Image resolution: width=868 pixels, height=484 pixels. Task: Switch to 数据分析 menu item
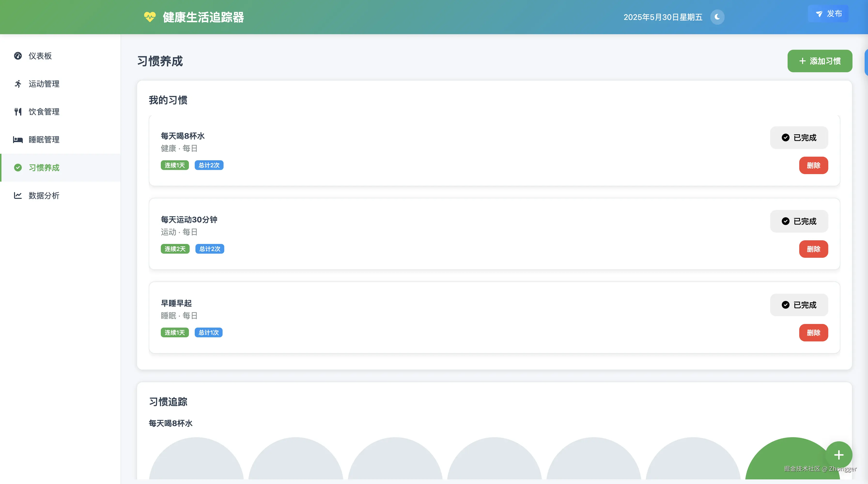click(x=44, y=196)
